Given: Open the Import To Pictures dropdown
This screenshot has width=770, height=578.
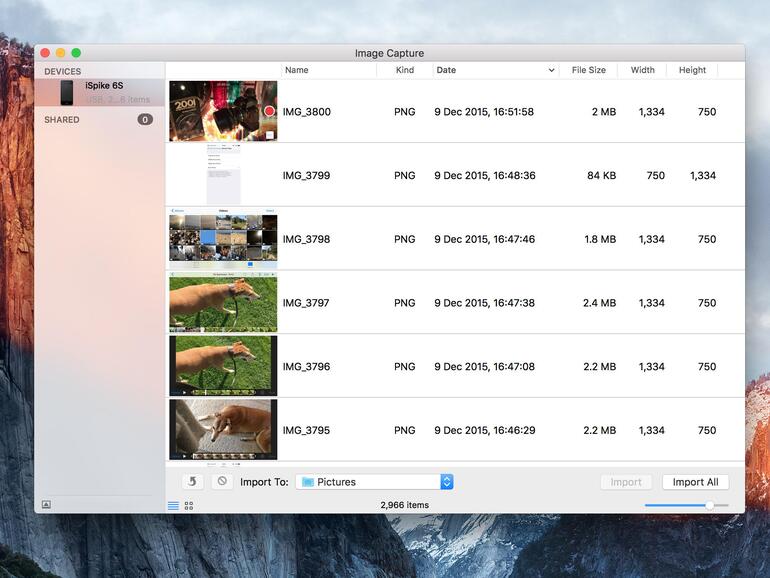Looking at the screenshot, I should tap(374, 482).
